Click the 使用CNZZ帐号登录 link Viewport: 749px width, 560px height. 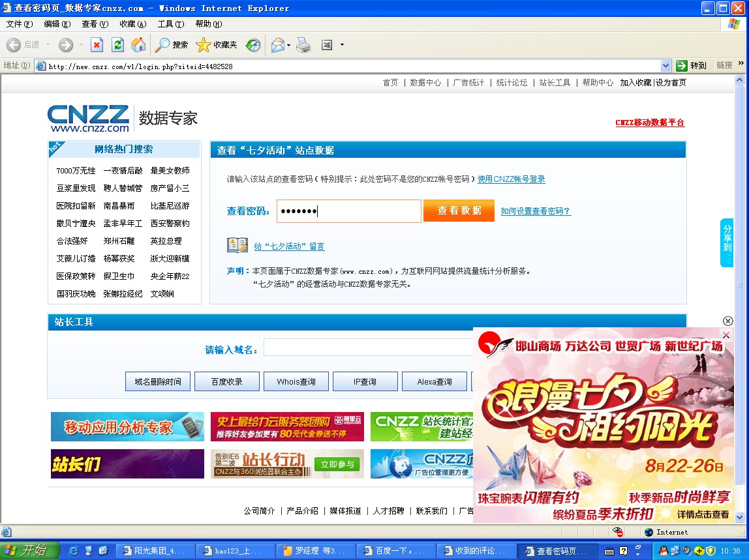coord(511,179)
